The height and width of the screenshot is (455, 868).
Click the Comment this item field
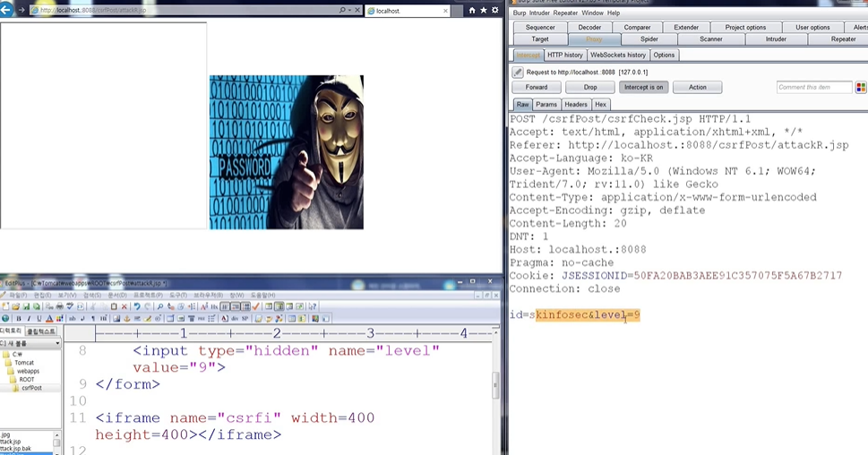pos(813,87)
